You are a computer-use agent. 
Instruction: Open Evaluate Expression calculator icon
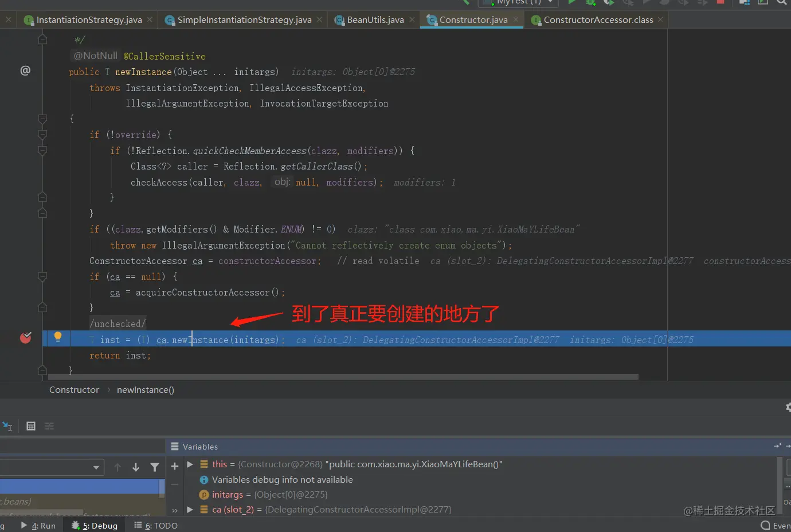[31, 426]
